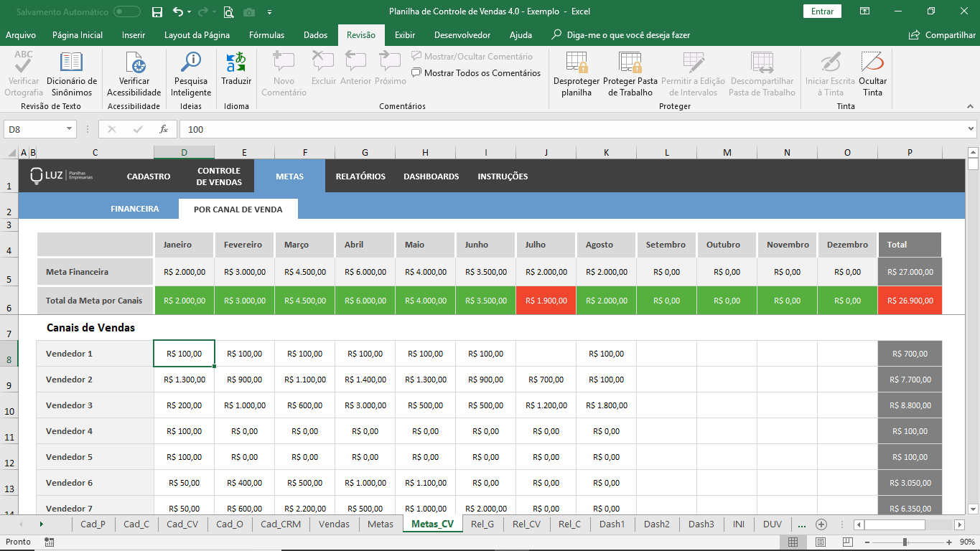Image resolution: width=980 pixels, height=551 pixels.
Task: Open the Dash1 sheet tab
Action: click(x=612, y=524)
